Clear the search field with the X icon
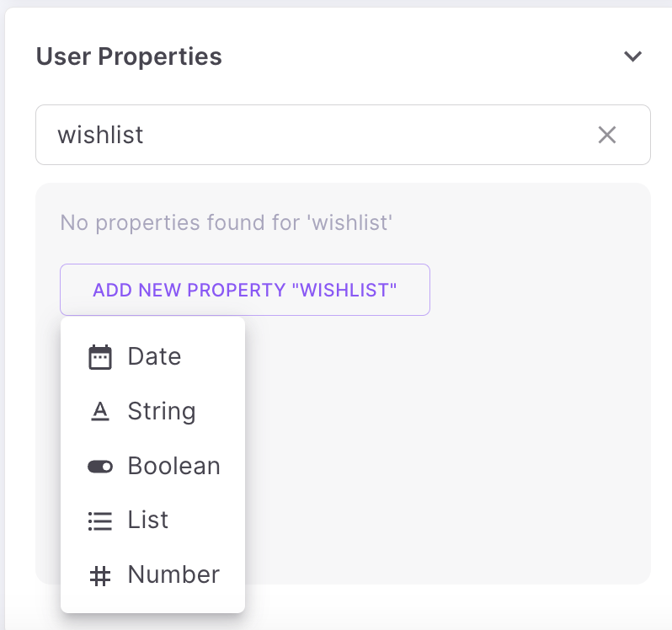 coord(607,135)
